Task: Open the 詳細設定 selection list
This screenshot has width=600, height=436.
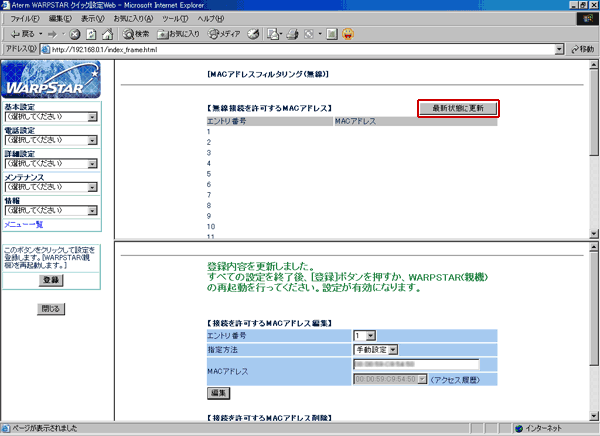Action: point(51,163)
